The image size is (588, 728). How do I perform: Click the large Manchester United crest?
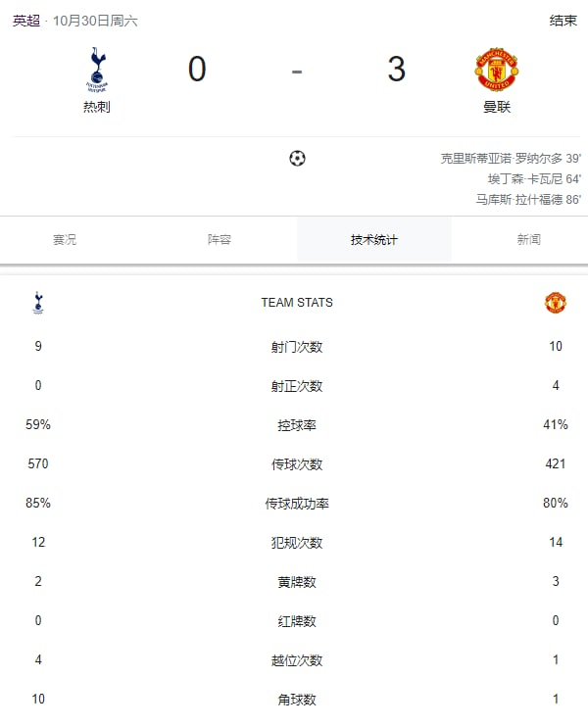pos(497,70)
